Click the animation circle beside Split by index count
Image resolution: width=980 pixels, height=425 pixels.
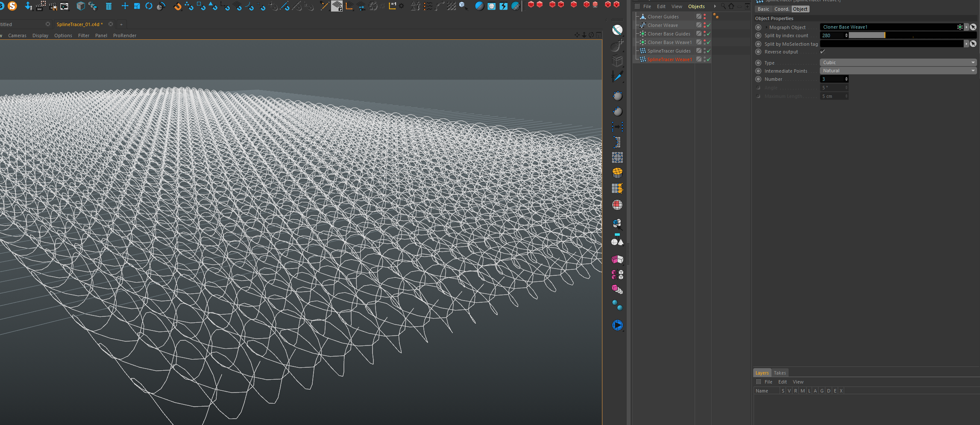pos(758,35)
